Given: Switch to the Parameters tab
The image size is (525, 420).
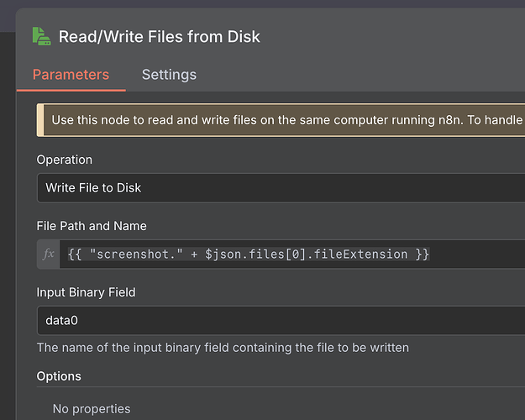Looking at the screenshot, I should point(71,75).
